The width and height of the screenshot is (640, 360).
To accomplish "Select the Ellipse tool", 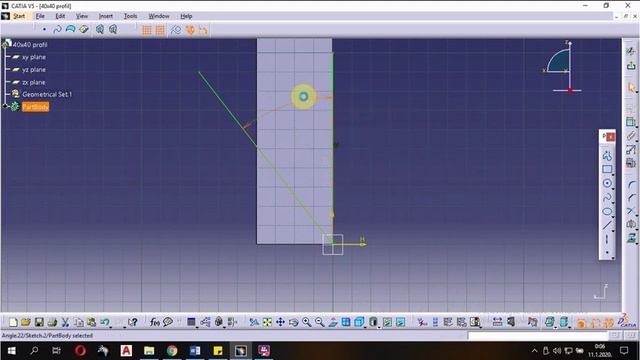I will tap(607, 211).
